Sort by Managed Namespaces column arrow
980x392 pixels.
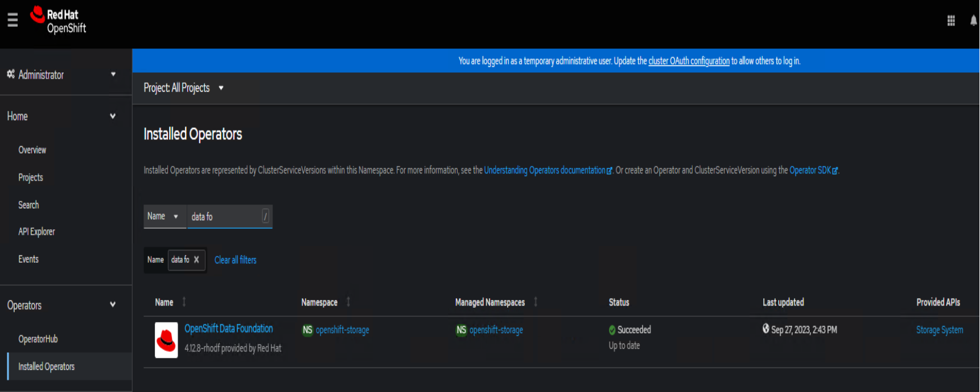click(x=536, y=302)
